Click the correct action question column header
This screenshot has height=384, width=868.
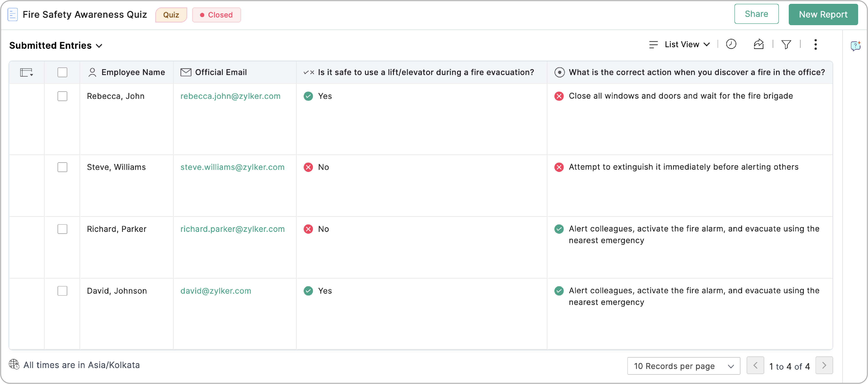tap(690, 72)
